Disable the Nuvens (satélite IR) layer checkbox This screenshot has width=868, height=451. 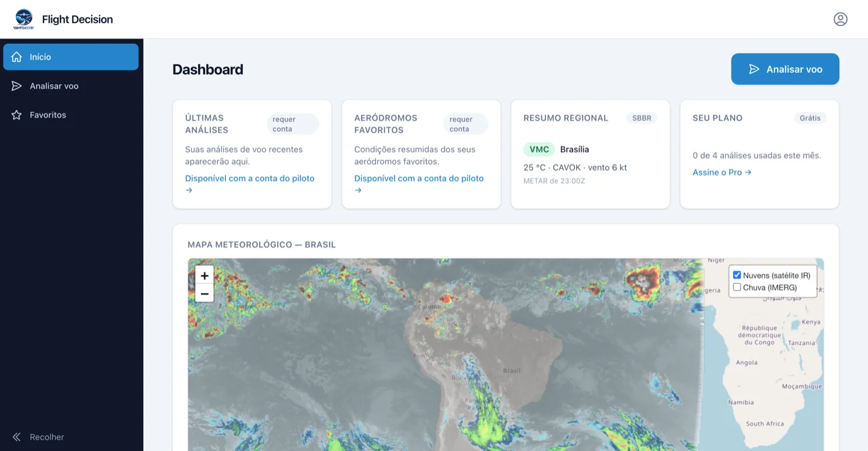737,275
